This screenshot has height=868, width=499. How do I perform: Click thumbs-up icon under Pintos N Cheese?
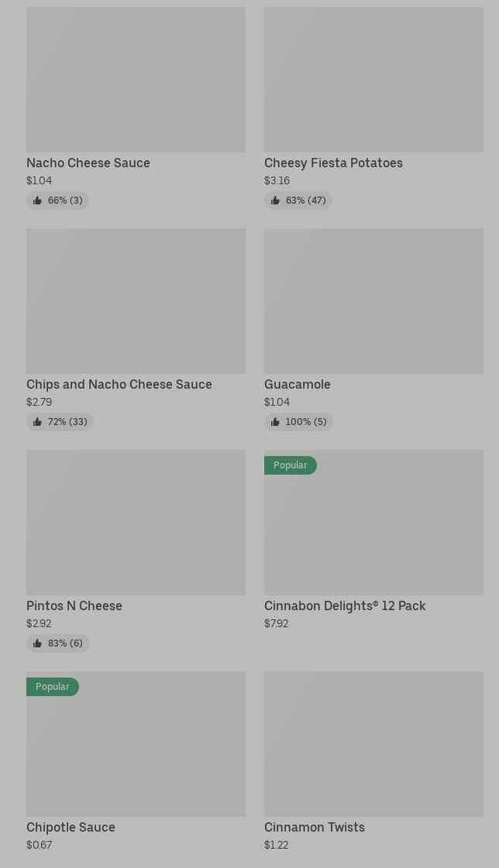pyautogui.click(x=37, y=643)
